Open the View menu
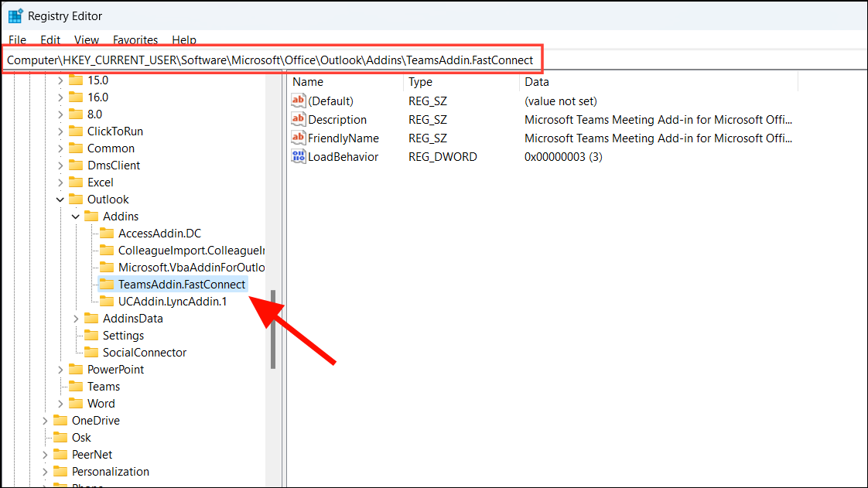The width and height of the screenshot is (868, 488). pos(86,39)
